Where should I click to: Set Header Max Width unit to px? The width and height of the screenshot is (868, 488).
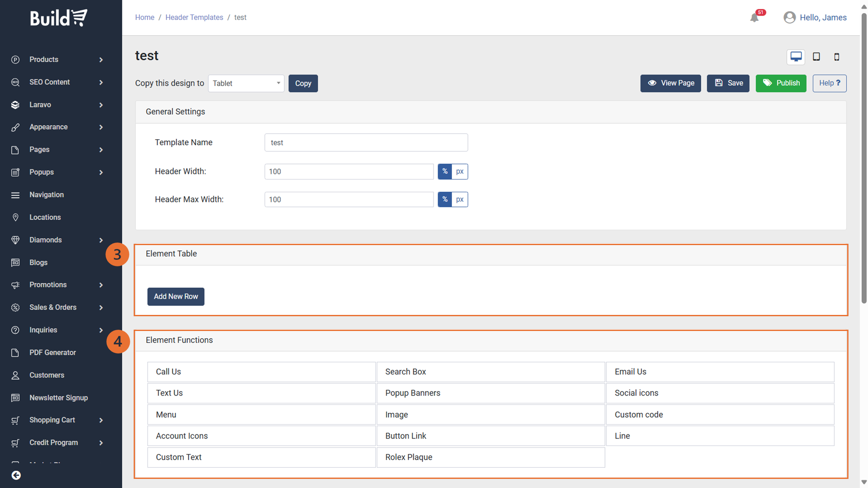pyautogui.click(x=460, y=200)
